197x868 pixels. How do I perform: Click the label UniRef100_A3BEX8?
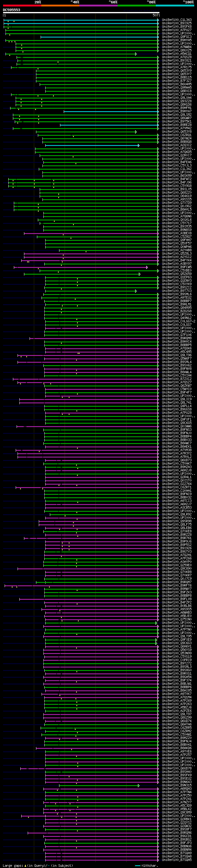[x=177, y=233]
